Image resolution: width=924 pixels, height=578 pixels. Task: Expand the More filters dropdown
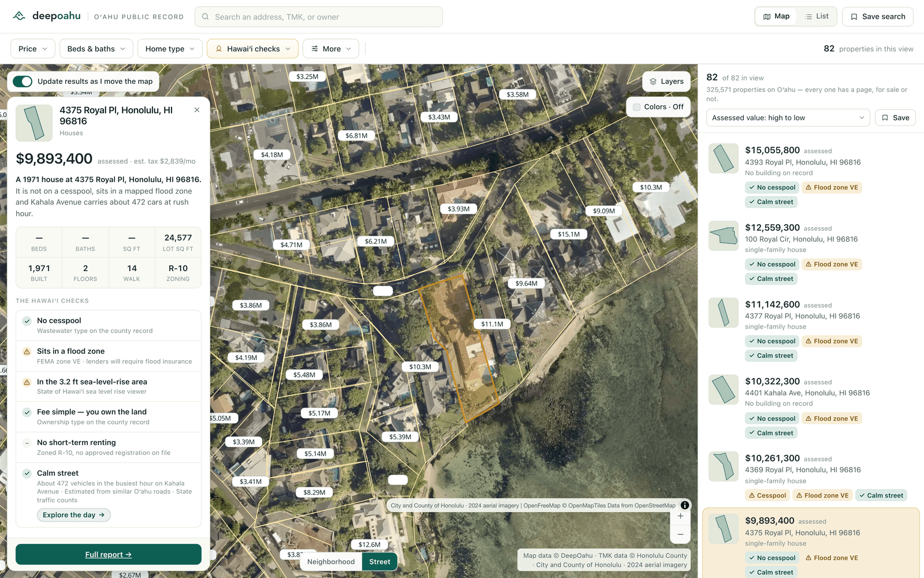tap(331, 49)
